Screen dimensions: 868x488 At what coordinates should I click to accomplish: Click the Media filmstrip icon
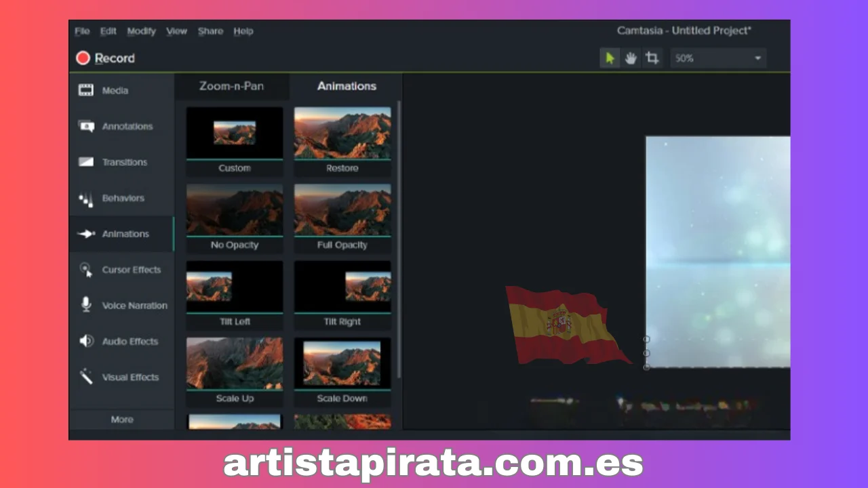[85, 90]
